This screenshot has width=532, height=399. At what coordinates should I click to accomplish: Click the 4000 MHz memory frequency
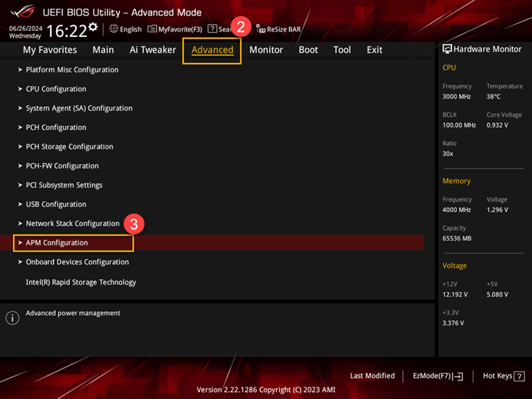point(457,210)
